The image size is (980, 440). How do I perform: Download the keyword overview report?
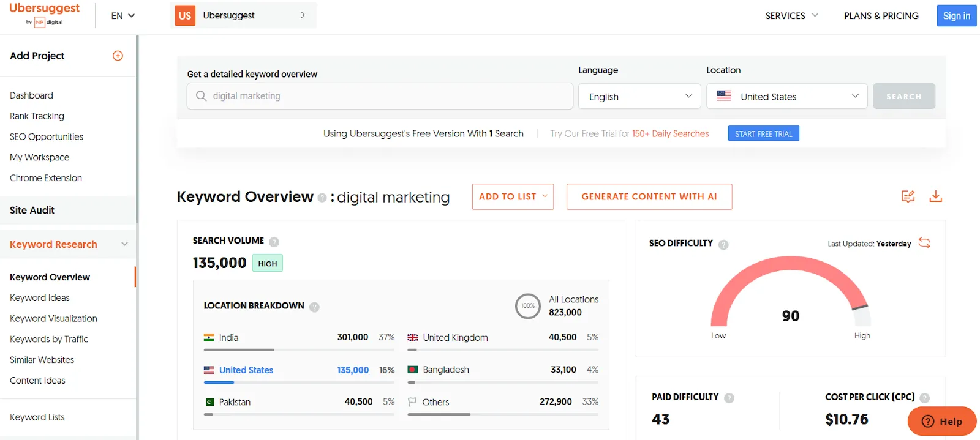pyautogui.click(x=935, y=196)
